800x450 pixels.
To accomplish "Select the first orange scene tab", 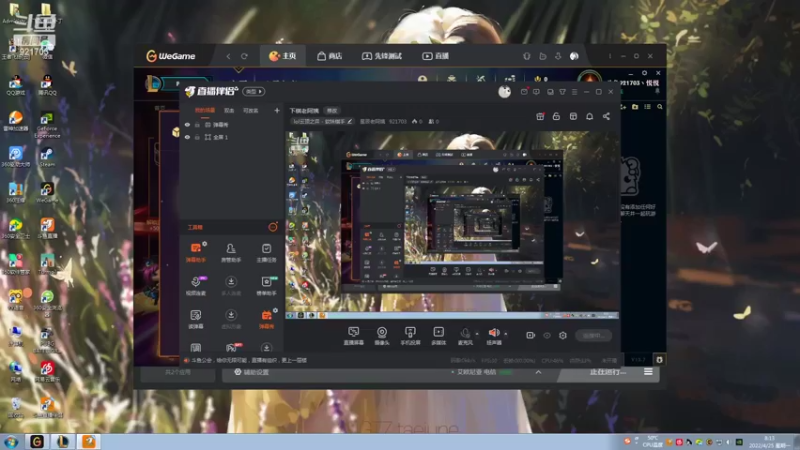I will point(205,110).
